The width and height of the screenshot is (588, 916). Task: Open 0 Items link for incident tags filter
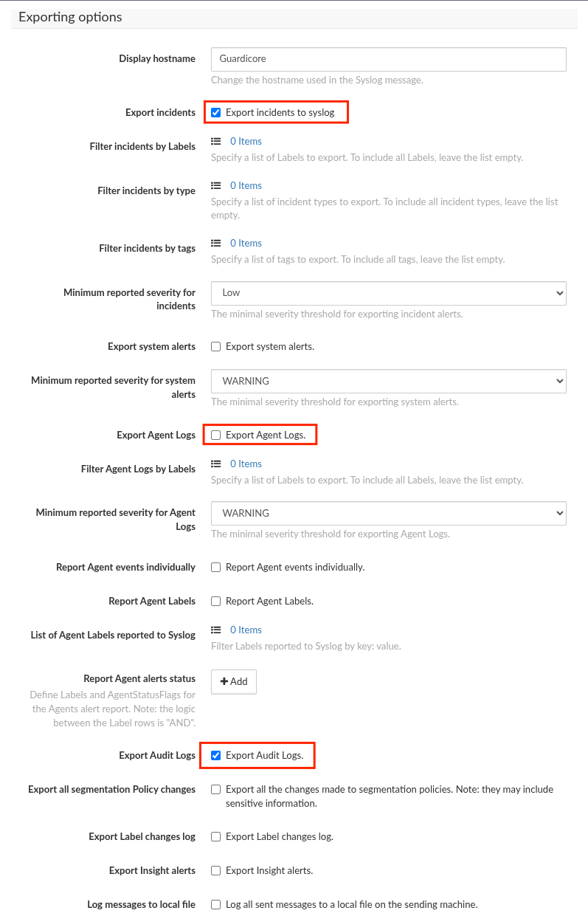pos(246,243)
